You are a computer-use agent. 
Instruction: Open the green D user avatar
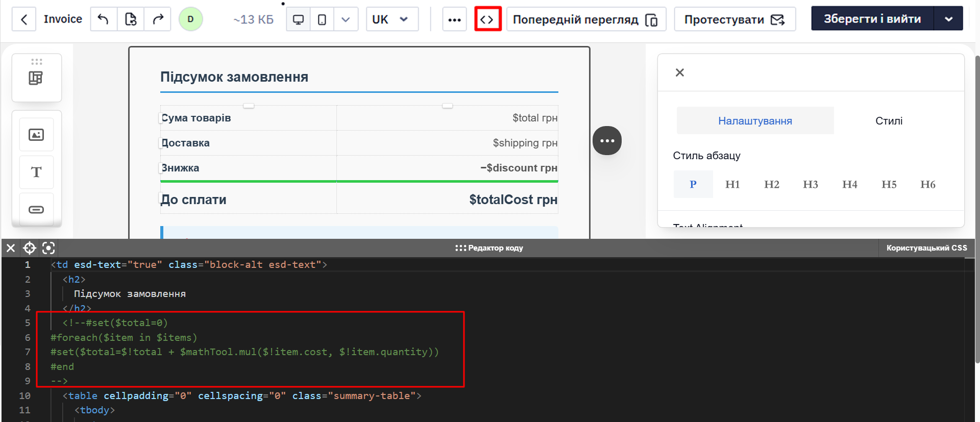pyautogui.click(x=191, y=19)
